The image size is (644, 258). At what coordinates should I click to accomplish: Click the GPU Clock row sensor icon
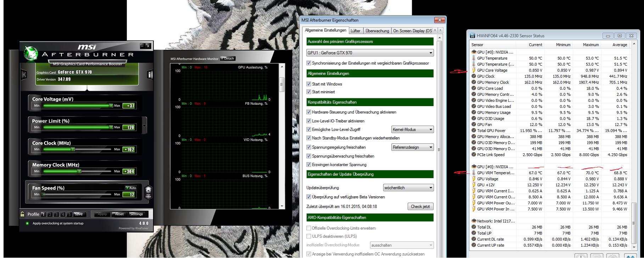(x=474, y=76)
